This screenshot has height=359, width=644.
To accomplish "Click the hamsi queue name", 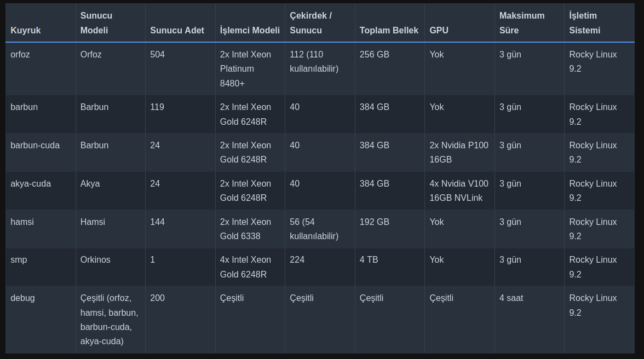I will point(22,222).
